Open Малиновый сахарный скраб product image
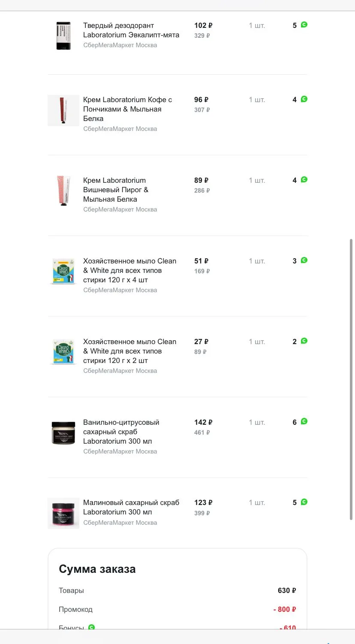355x644 pixels. [63, 513]
